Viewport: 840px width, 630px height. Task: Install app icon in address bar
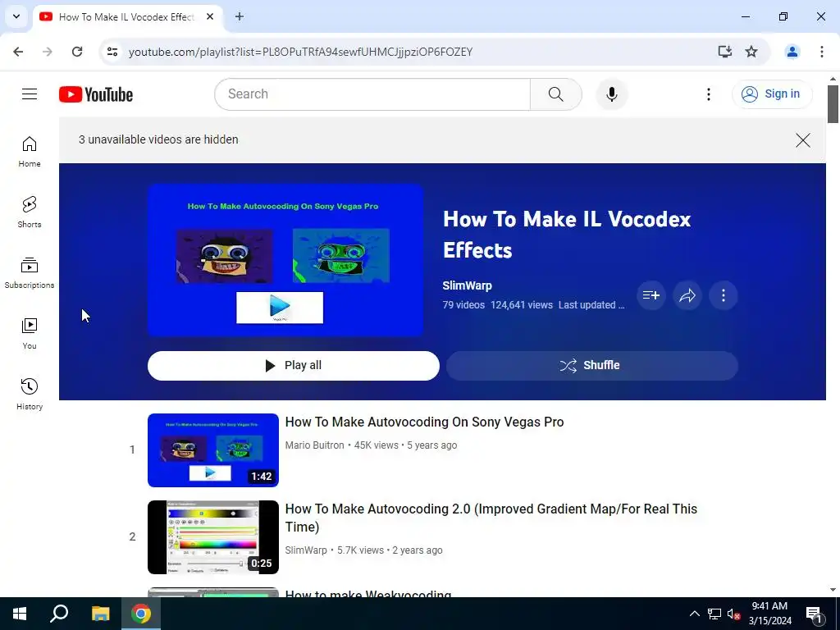pos(724,52)
